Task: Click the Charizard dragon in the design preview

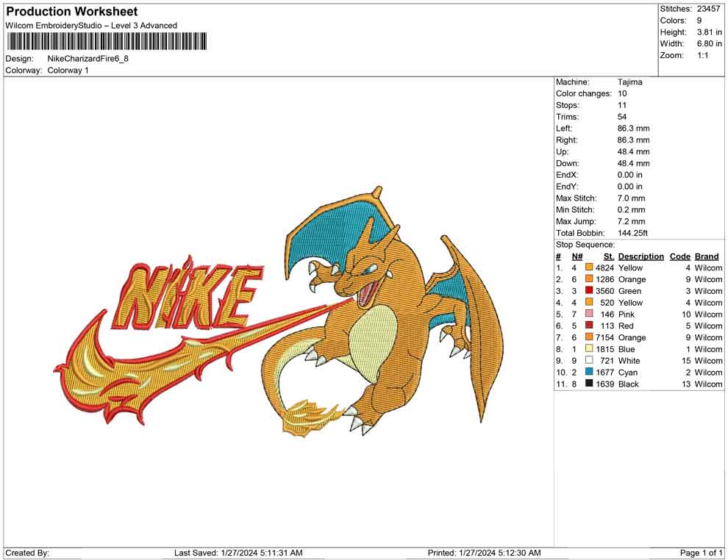Action: click(383, 311)
